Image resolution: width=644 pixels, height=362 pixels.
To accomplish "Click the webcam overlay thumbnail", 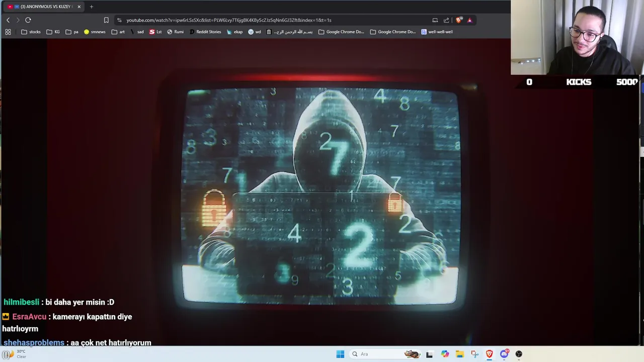I will [x=577, y=37].
